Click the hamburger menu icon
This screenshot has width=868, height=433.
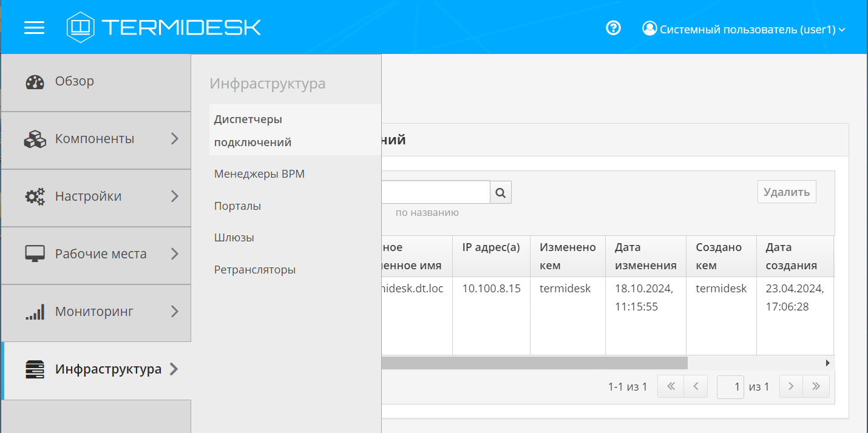click(34, 28)
